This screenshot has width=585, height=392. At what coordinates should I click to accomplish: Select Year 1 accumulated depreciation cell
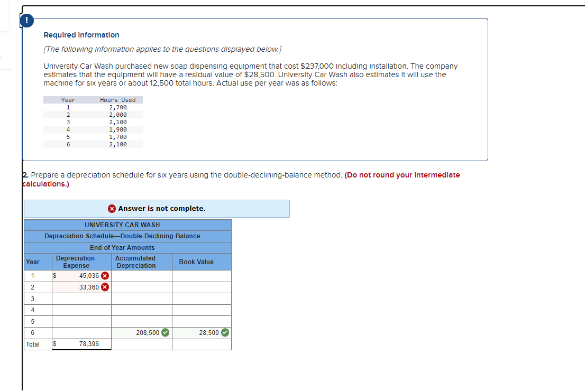coord(142,276)
